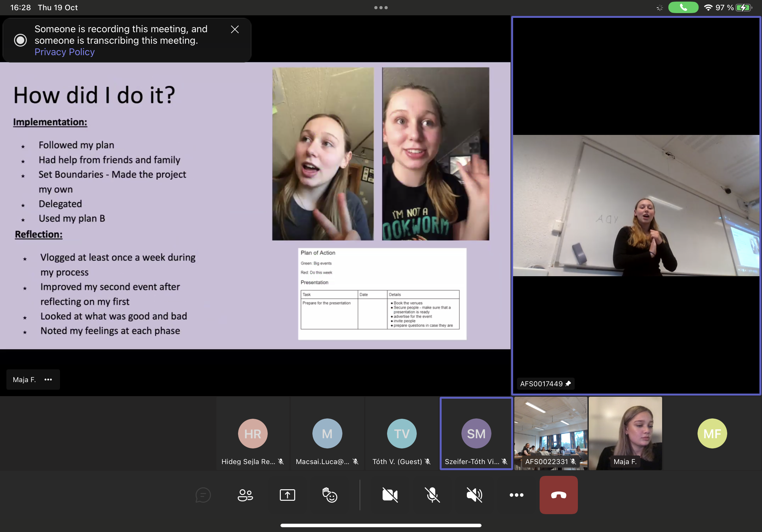Screen dimensions: 762x532
Task: Select the AFS0022331 classroom video thumbnail
Action: point(550,431)
